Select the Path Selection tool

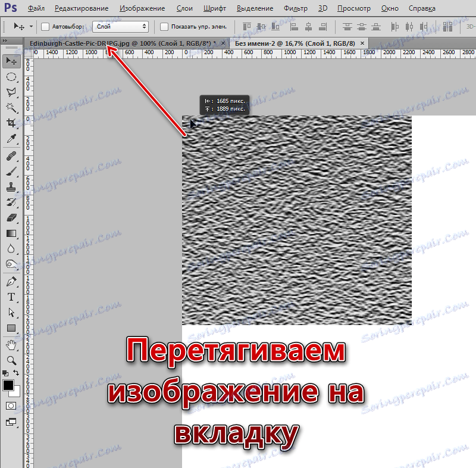pos(11,313)
